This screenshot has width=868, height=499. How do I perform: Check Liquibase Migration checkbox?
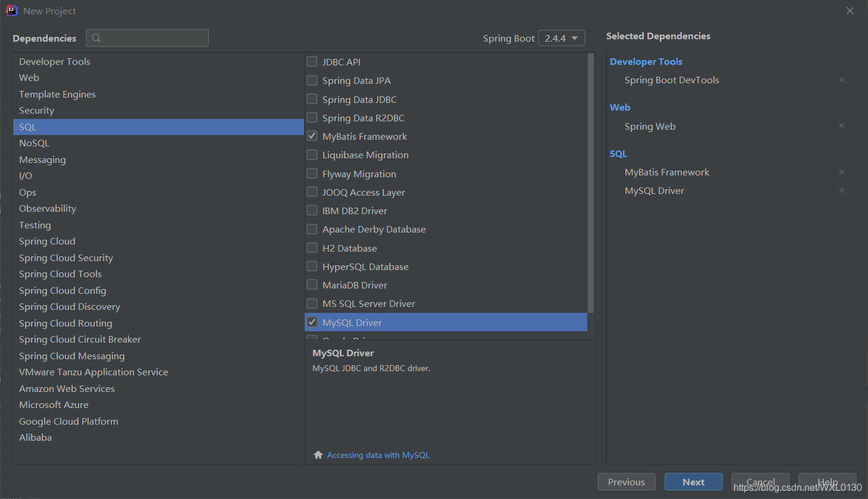click(x=312, y=155)
